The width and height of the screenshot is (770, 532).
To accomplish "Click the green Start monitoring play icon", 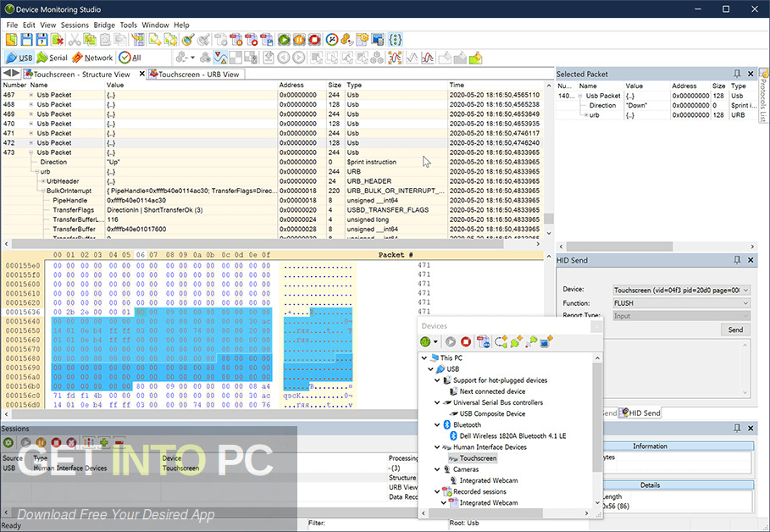I will pos(284,40).
